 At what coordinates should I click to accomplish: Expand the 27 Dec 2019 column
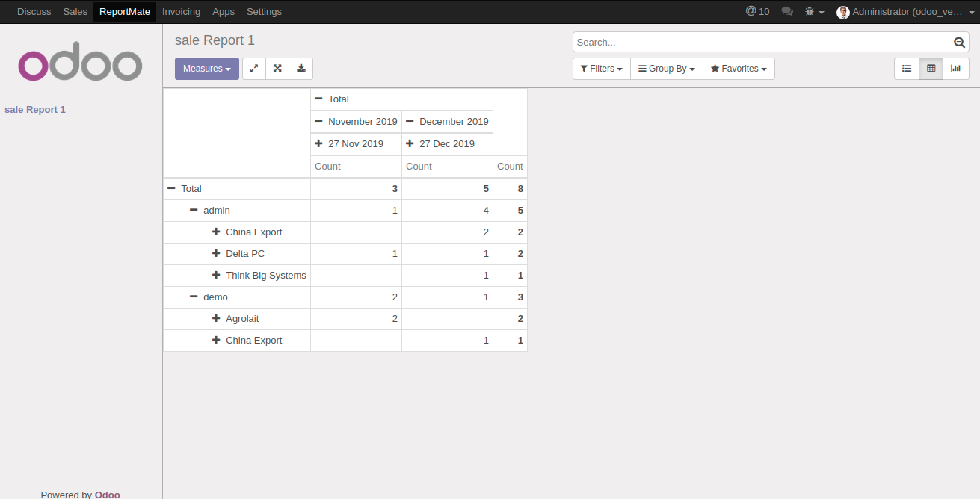click(x=410, y=143)
